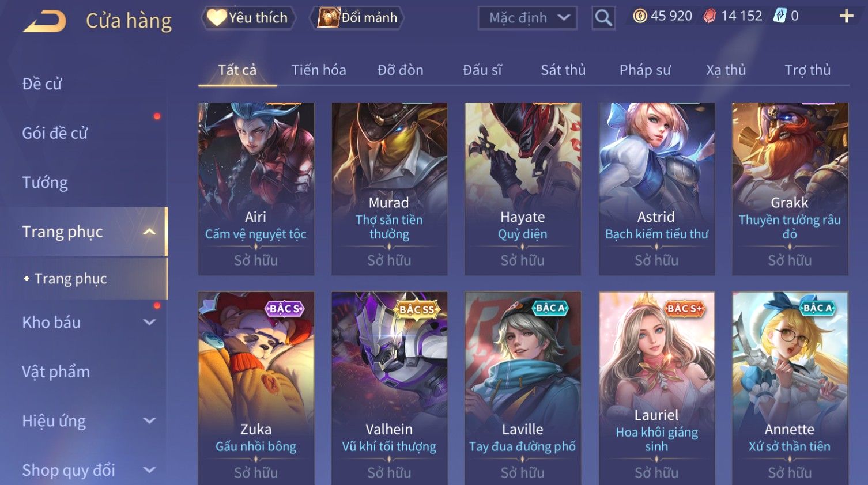Open the Mặc định sort dropdown
The height and width of the screenshot is (485, 868).
pos(527,18)
